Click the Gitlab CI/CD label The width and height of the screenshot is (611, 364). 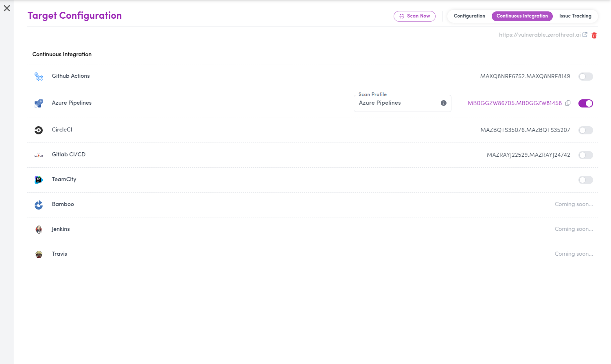69,154
